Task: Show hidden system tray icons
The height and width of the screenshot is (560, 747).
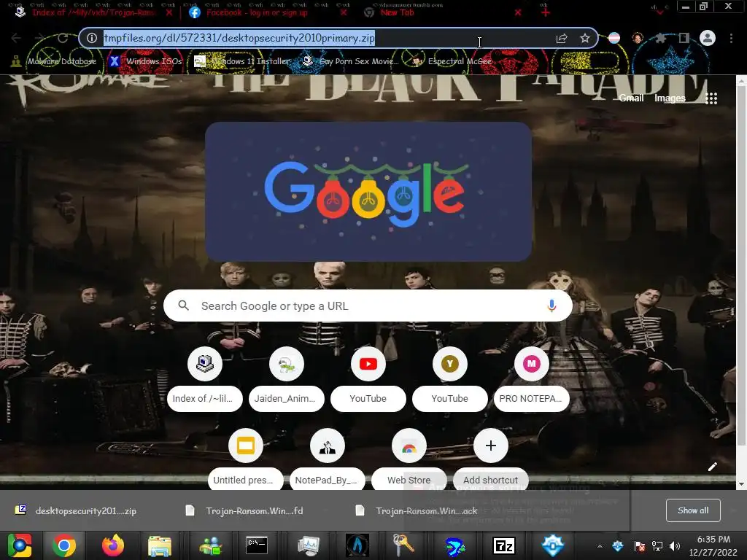Action: point(600,546)
